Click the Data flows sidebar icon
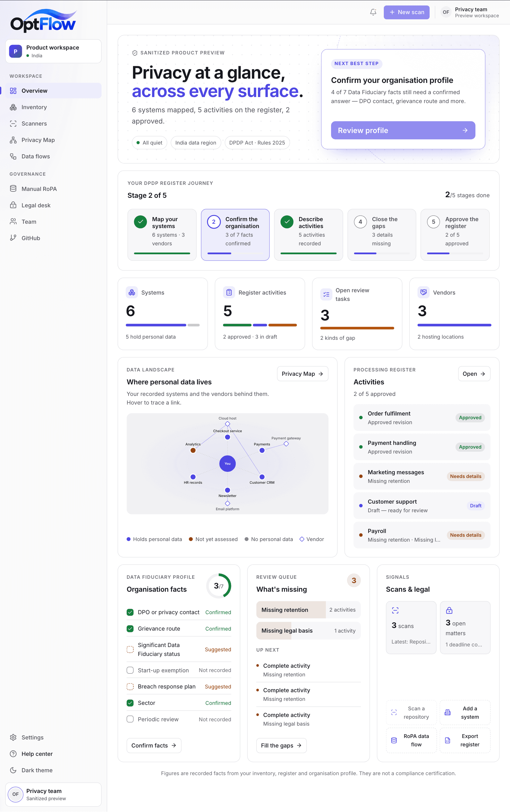Screen dimensions: 510x812 13,156
